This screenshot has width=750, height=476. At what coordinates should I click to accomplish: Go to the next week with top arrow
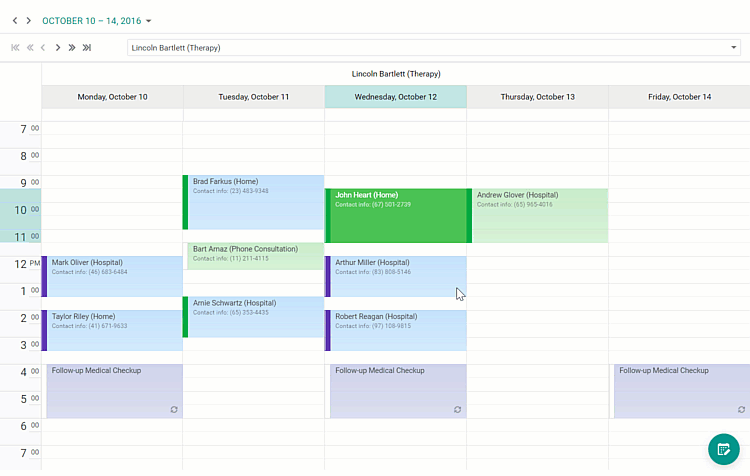pos(29,21)
